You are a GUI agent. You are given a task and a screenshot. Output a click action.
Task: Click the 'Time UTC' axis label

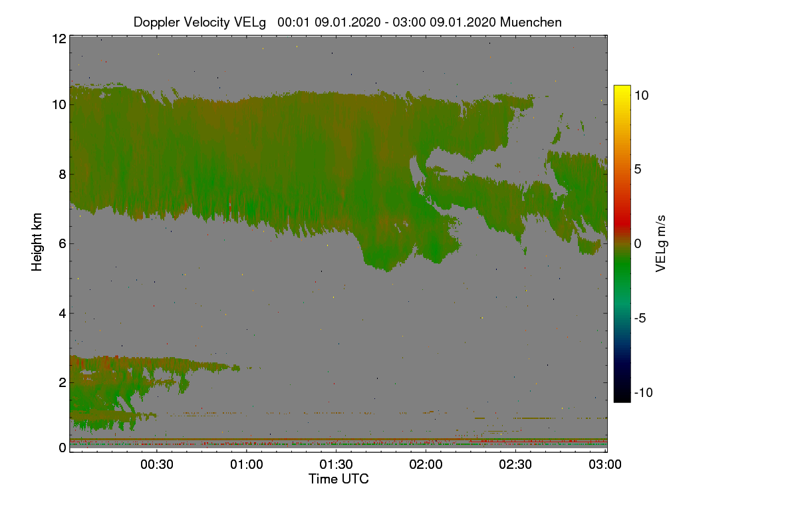tap(338, 479)
